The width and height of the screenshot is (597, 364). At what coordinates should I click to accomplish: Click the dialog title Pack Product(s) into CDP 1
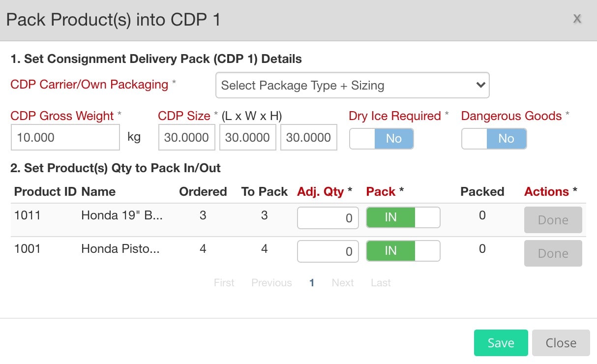(x=113, y=20)
